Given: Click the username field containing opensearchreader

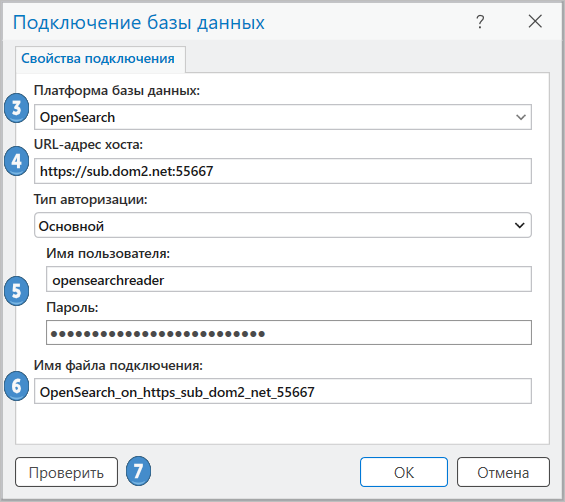Looking at the screenshot, I should [289, 279].
